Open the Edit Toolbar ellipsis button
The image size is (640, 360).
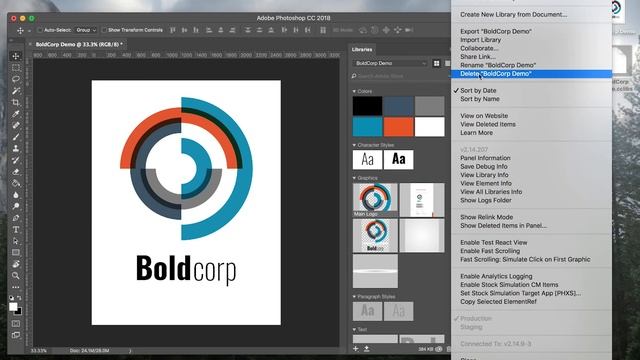coord(16,287)
